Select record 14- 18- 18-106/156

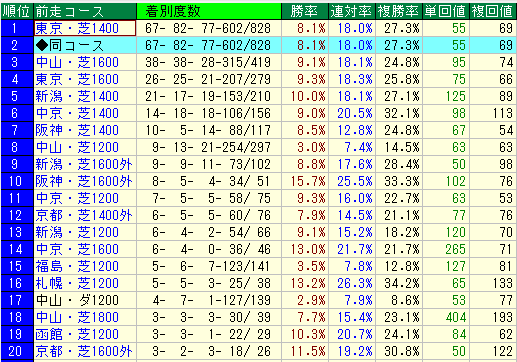click(208, 113)
